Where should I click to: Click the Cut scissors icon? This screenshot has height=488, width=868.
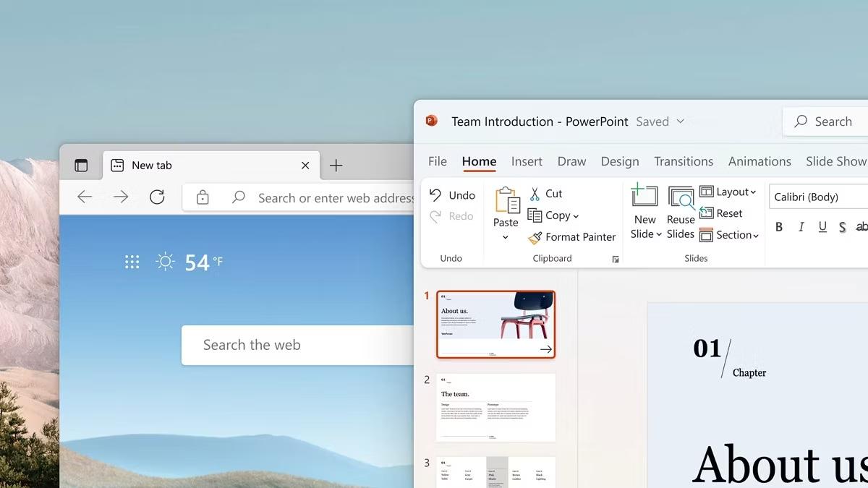(536, 193)
